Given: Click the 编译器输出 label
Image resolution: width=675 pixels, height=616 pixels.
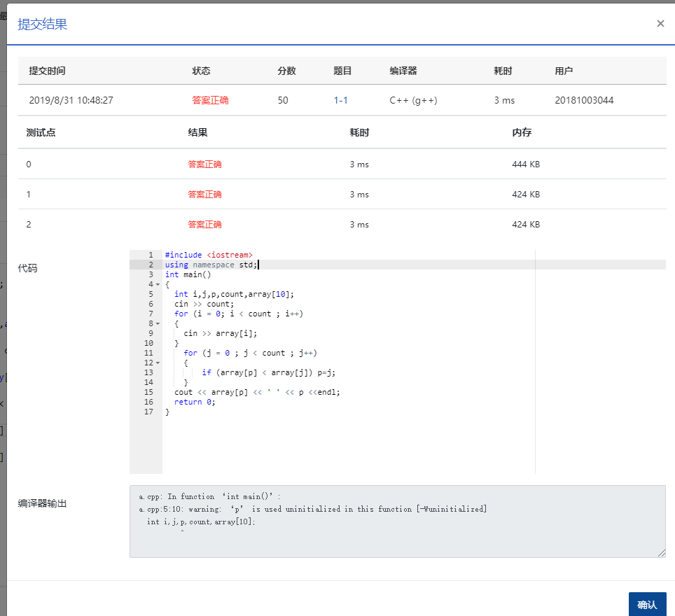Looking at the screenshot, I should tap(42, 503).
